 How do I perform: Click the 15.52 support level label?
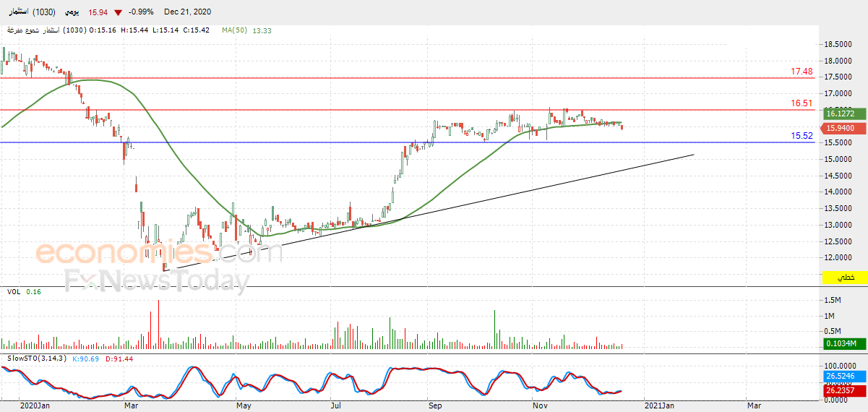pyautogui.click(x=802, y=136)
